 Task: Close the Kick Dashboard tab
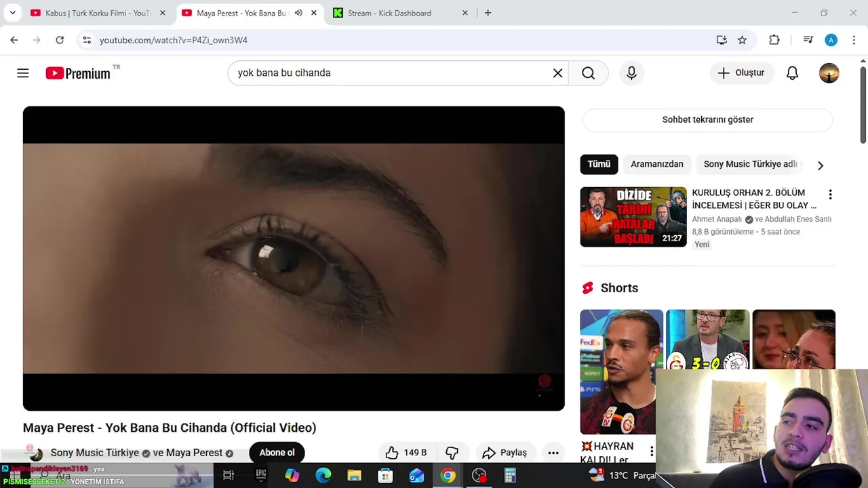tap(465, 13)
